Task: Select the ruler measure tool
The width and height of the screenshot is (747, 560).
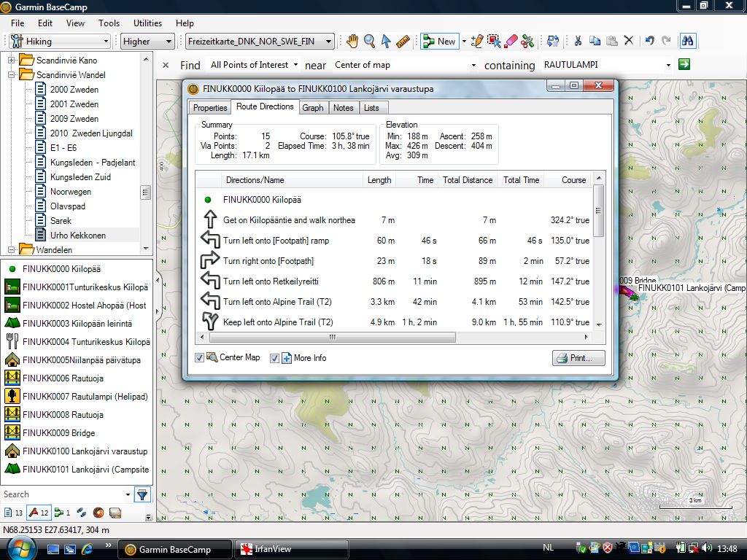Action: click(403, 42)
